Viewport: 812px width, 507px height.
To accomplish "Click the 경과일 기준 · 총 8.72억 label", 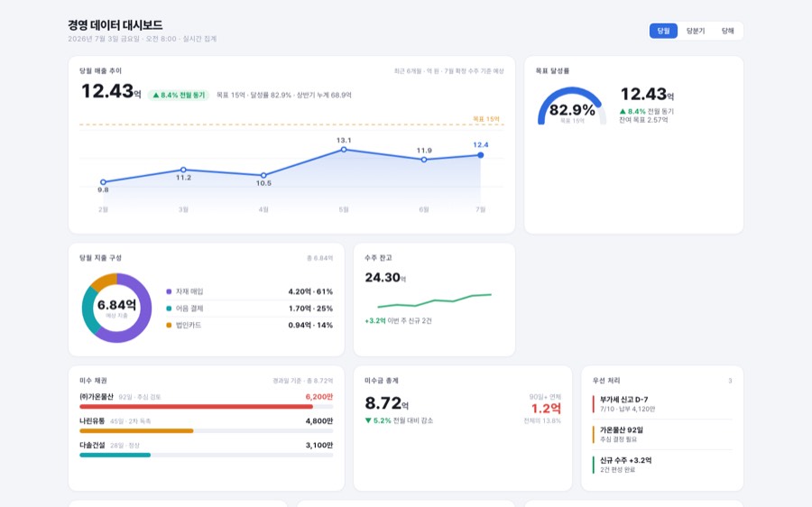I will pos(303,381).
